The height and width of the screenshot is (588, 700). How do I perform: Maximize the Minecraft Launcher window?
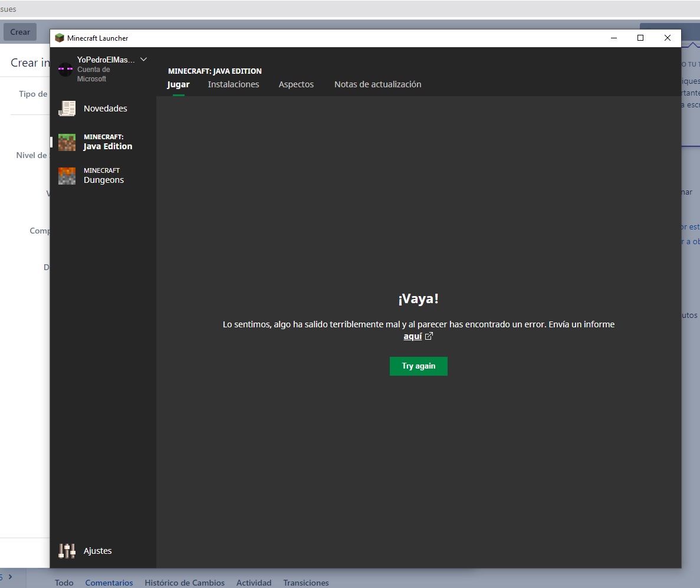click(x=640, y=38)
